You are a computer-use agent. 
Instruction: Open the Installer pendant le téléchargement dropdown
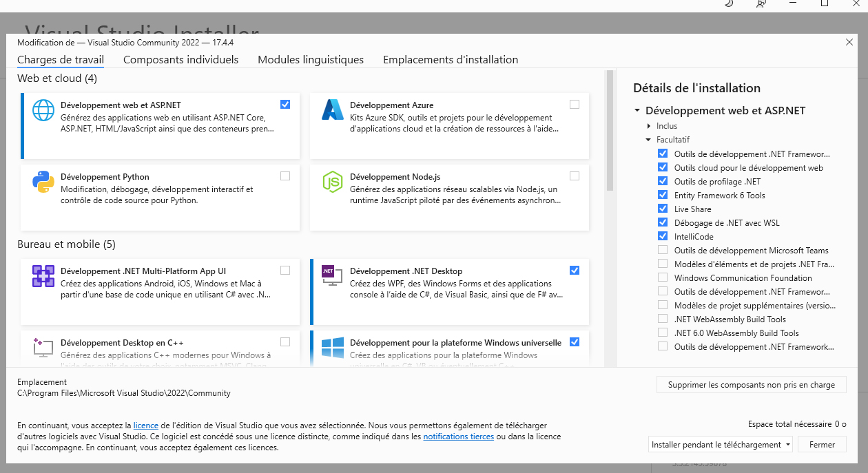[721, 445]
